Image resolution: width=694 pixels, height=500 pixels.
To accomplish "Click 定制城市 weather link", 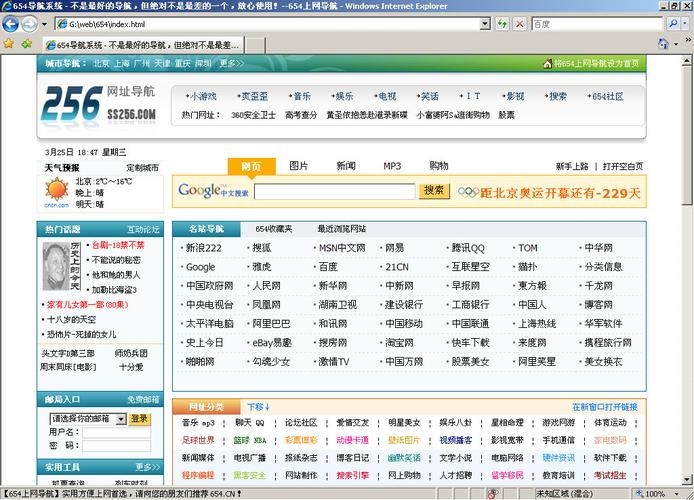I will [142, 168].
